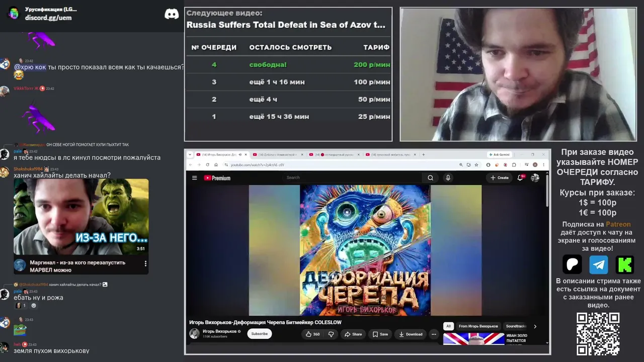Open the Patreon link in the sidebar text
This screenshot has width=644, height=362.
click(618, 224)
